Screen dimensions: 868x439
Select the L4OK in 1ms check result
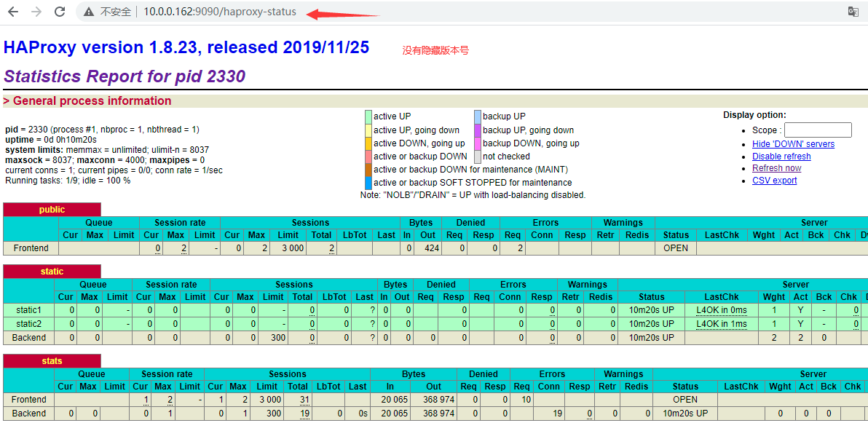[x=722, y=324]
